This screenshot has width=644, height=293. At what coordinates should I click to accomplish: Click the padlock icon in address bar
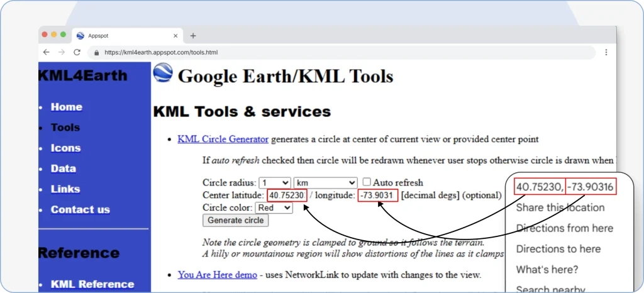(97, 53)
